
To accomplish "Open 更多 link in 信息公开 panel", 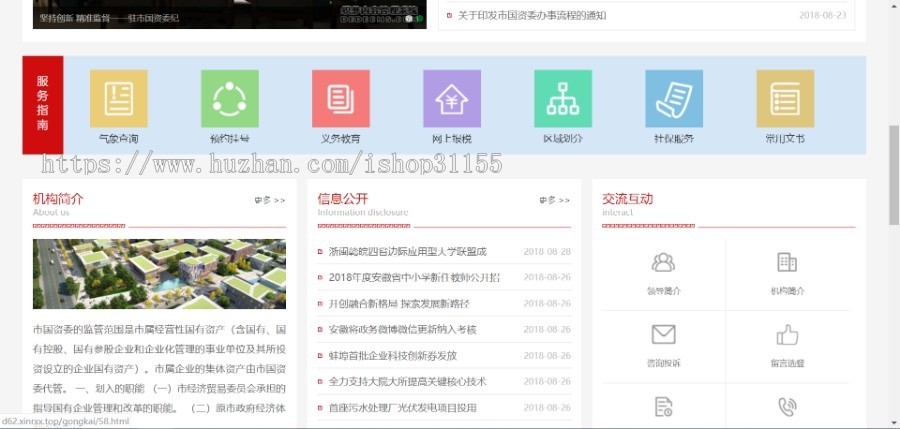I will tap(554, 200).
